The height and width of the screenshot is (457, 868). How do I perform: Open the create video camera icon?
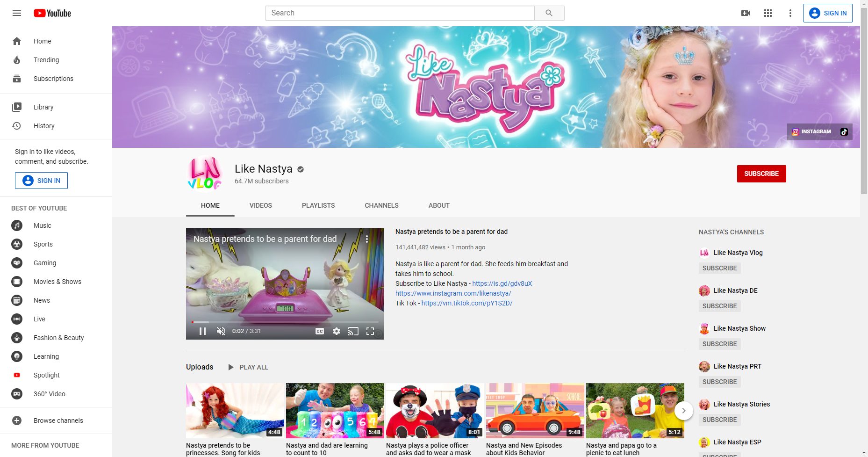[x=746, y=13]
